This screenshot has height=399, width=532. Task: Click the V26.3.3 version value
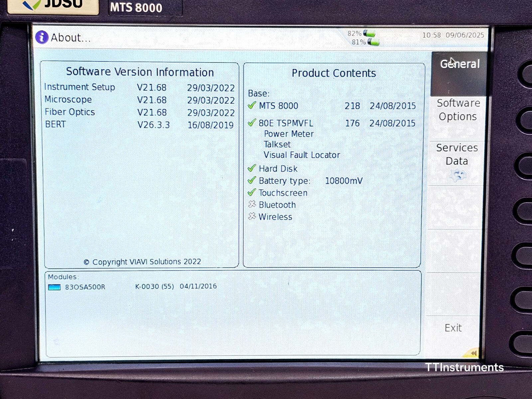click(x=154, y=125)
